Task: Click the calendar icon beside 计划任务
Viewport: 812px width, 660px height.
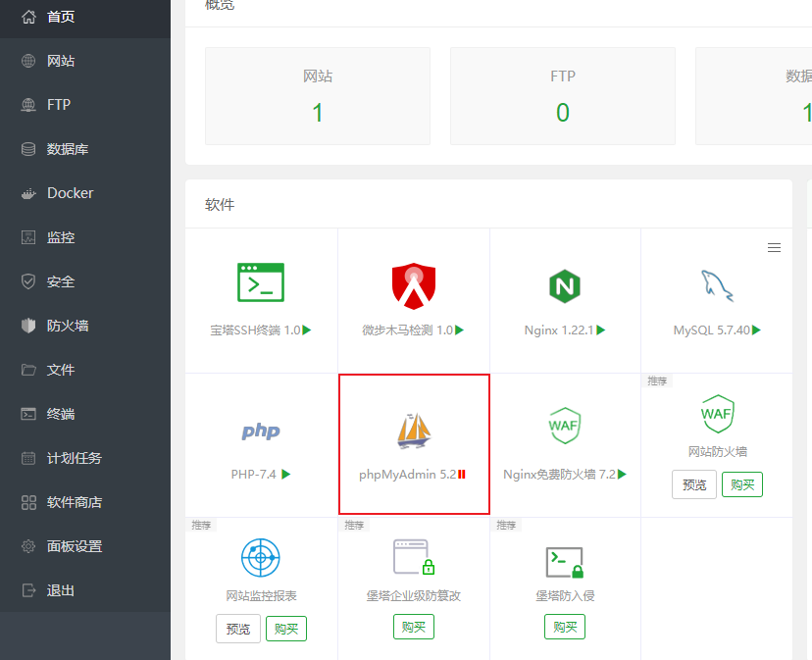Action: (x=28, y=458)
